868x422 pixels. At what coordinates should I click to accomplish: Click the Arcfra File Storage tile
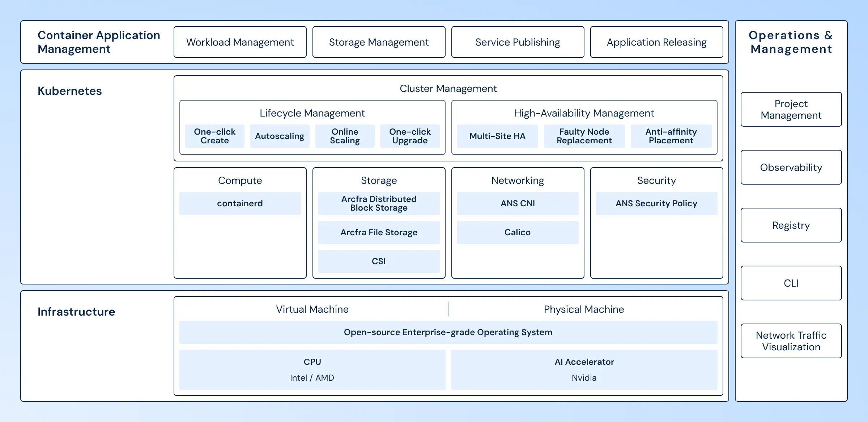pyautogui.click(x=379, y=232)
